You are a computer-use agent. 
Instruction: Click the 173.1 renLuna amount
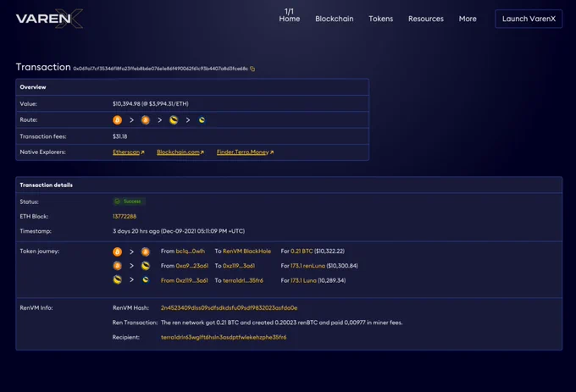pyautogui.click(x=307, y=266)
